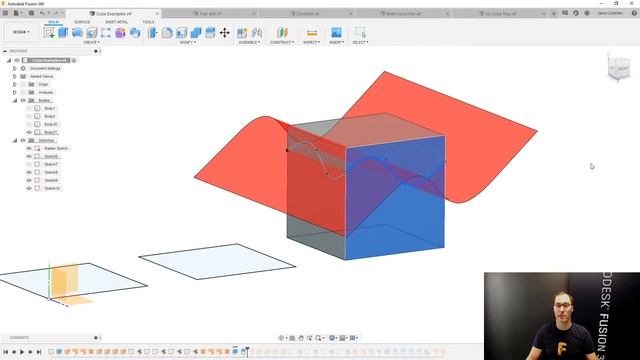Expand the Named Views node
Viewport: 640px width, 360px height.
pyautogui.click(x=15, y=76)
